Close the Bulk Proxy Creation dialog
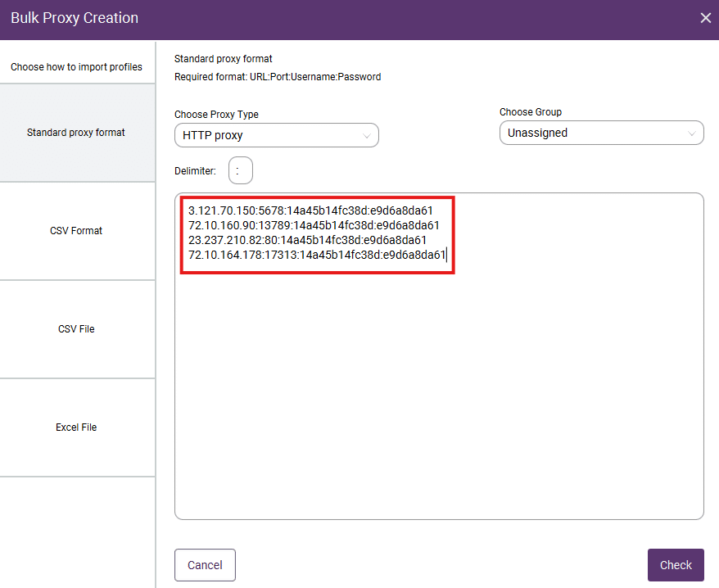The width and height of the screenshot is (719, 588). click(705, 17)
